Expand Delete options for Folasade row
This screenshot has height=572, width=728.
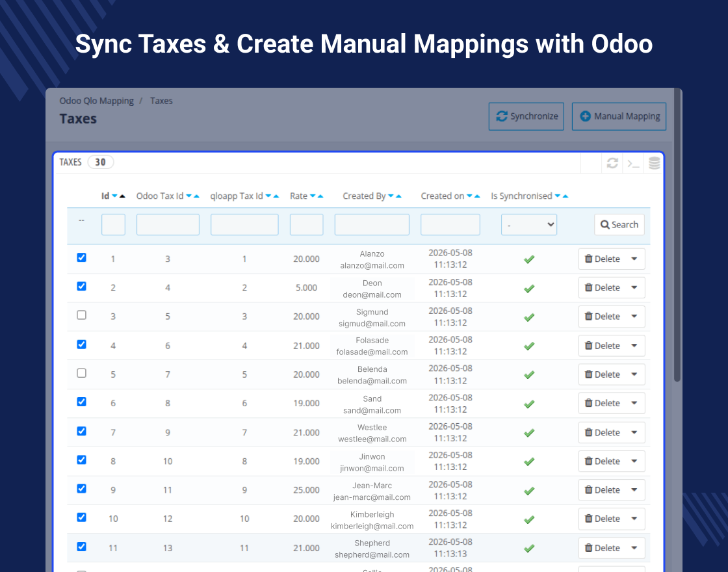634,345
